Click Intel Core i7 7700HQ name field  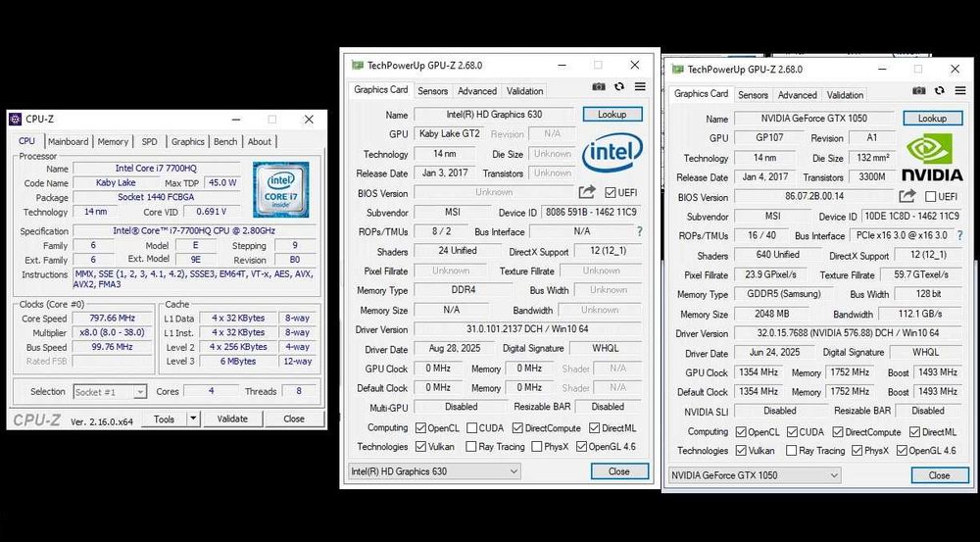tap(156, 169)
